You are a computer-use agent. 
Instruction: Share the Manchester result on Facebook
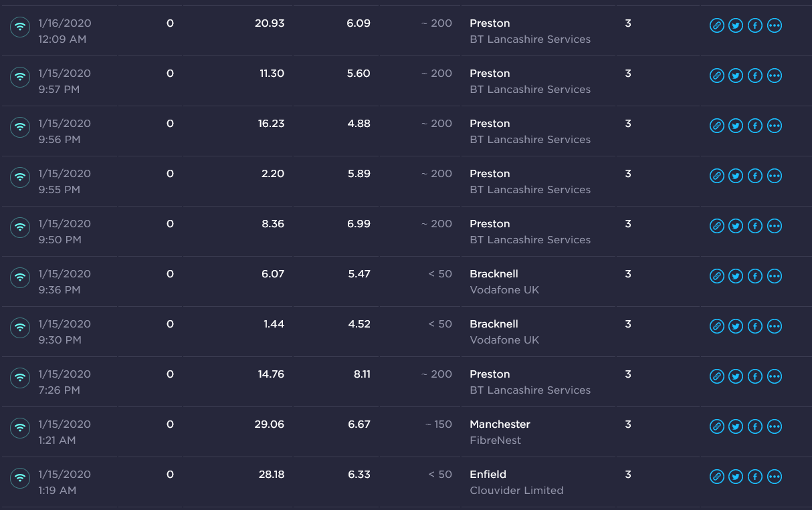click(x=755, y=427)
